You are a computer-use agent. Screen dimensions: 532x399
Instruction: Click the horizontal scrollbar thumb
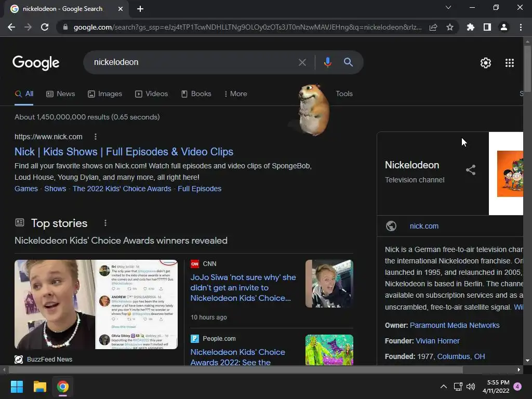(235, 370)
